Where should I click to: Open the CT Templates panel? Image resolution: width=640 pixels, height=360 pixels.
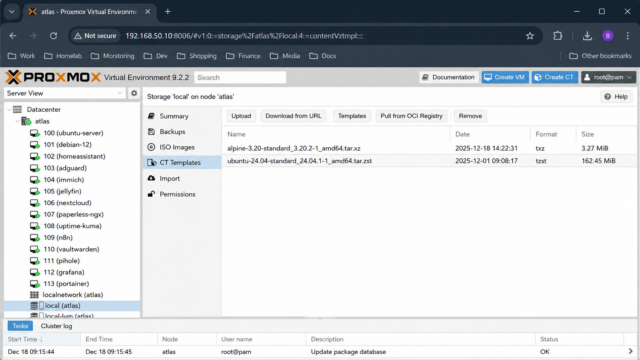182,162
